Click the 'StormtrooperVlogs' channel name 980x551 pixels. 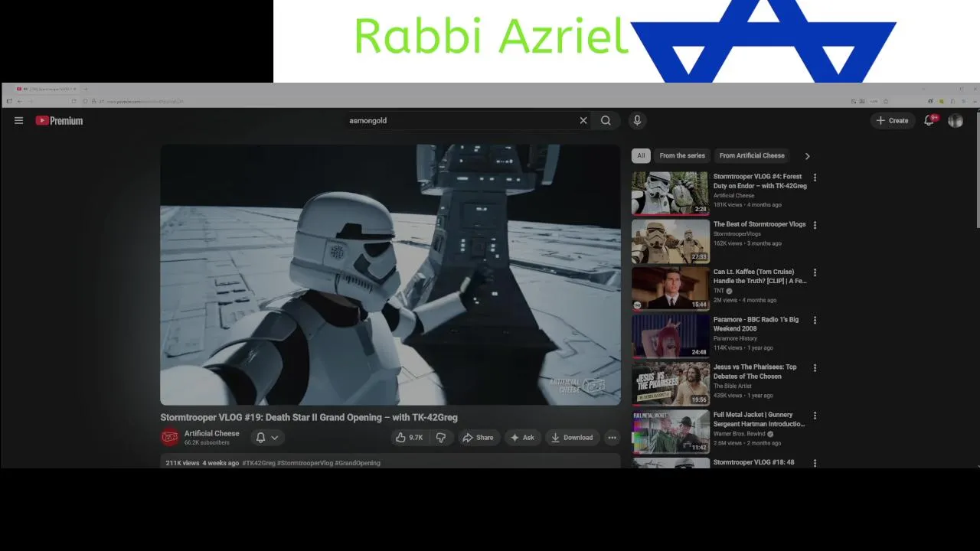pyautogui.click(x=737, y=233)
